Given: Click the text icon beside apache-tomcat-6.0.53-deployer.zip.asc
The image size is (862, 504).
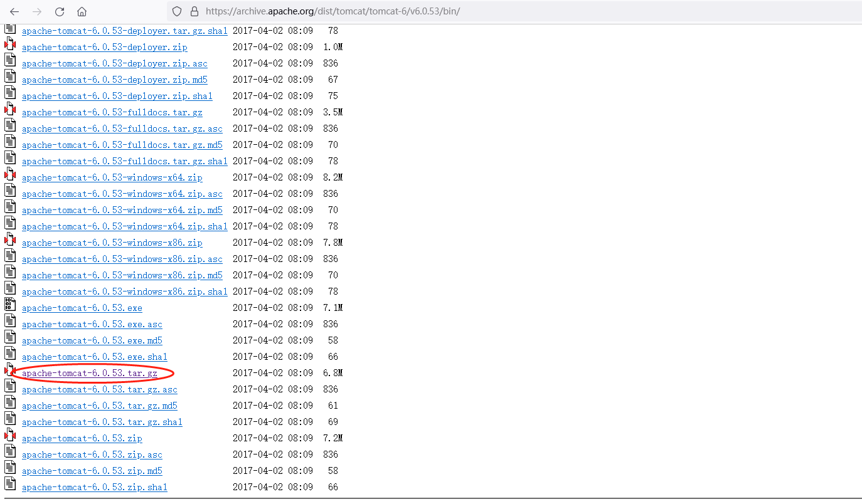Looking at the screenshot, I should 9,60.
